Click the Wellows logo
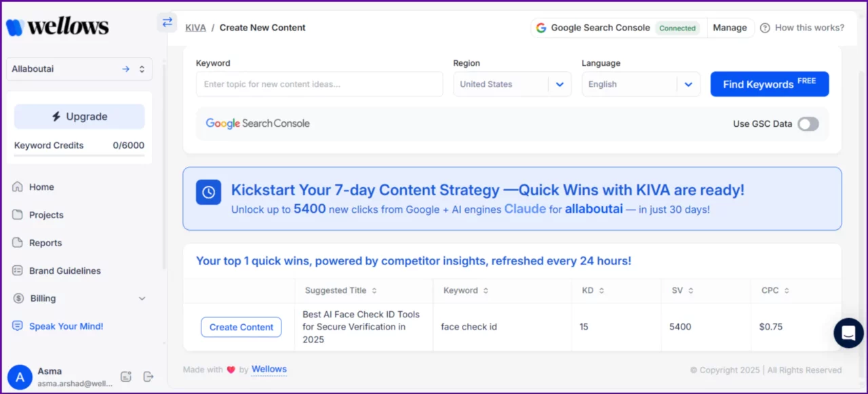This screenshot has height=394, width=868. tap(58, 26)
